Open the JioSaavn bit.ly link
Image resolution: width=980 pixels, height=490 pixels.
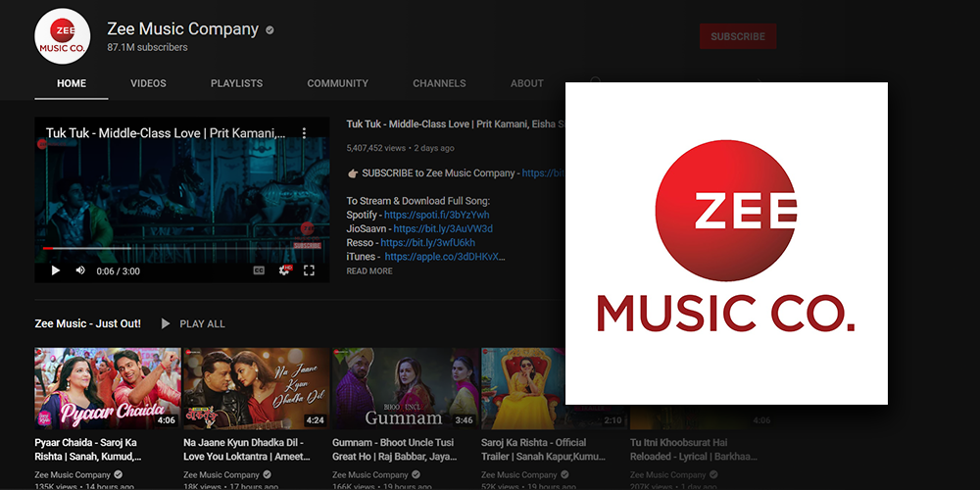pos(443,228)
